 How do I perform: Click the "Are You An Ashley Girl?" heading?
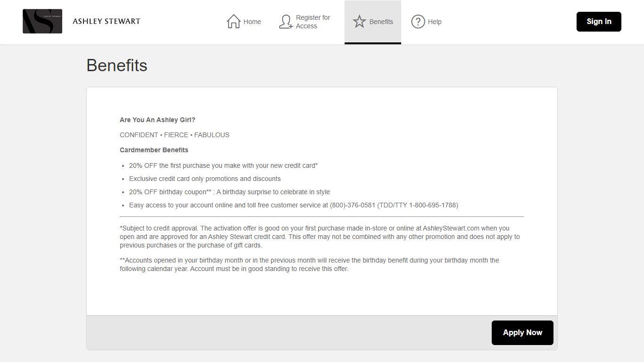[157, 120]
